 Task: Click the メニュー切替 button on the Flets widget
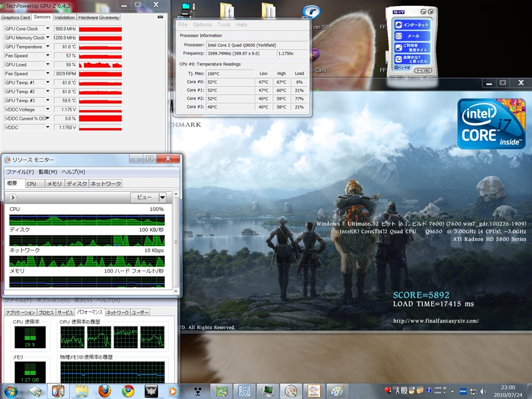(403, 67)
